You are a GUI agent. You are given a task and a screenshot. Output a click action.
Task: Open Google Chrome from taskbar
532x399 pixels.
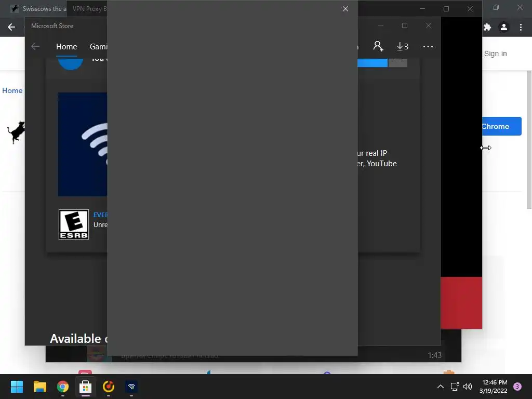coord(63,387)
